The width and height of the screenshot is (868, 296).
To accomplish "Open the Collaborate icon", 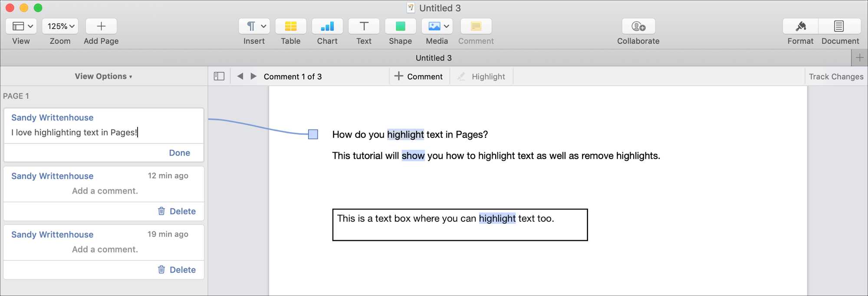I will [638, 27].
